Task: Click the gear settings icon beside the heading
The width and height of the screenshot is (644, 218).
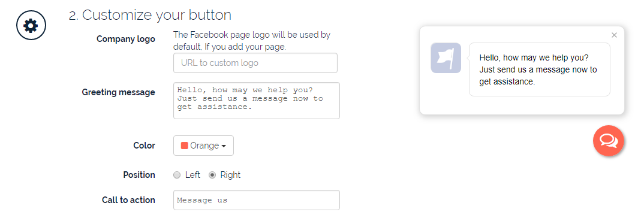Action: 31,26
